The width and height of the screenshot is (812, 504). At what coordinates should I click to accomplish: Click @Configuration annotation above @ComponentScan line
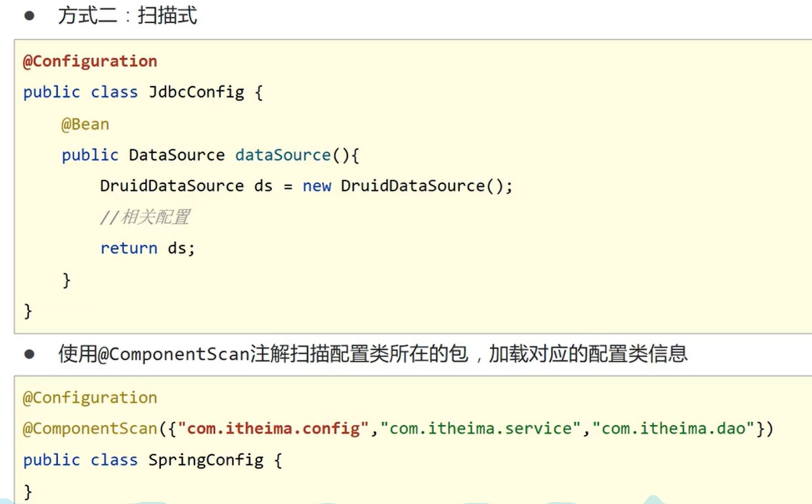click(90, 398)
